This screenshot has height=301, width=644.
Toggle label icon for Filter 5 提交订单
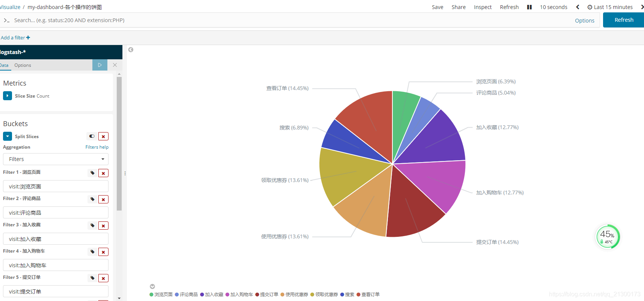tap(92, 278)
